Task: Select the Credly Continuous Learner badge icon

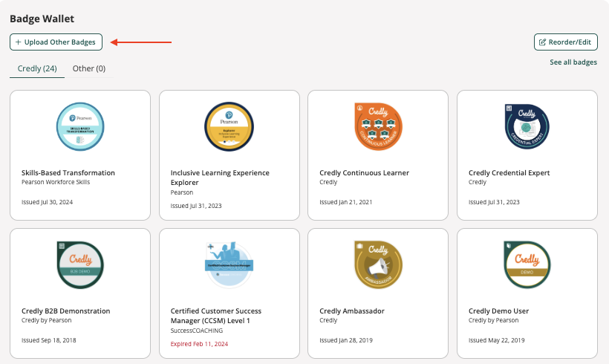Action: (x=378, y=126)
